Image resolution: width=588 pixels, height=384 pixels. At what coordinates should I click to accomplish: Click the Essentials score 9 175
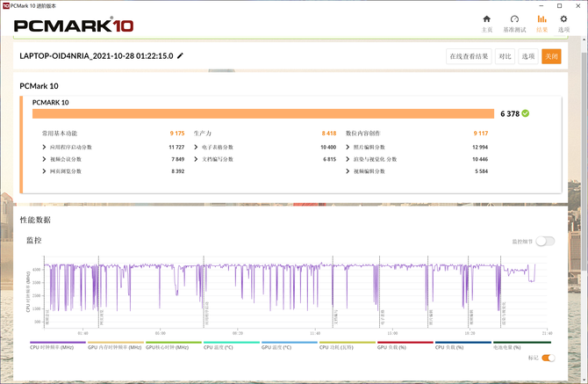(x=177, y=134)
